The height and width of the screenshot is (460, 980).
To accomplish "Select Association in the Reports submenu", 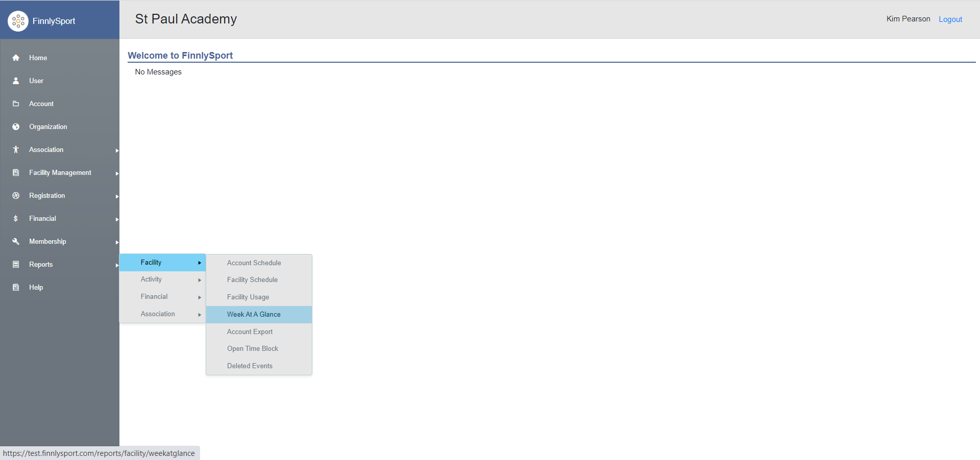I will [162, 314].
